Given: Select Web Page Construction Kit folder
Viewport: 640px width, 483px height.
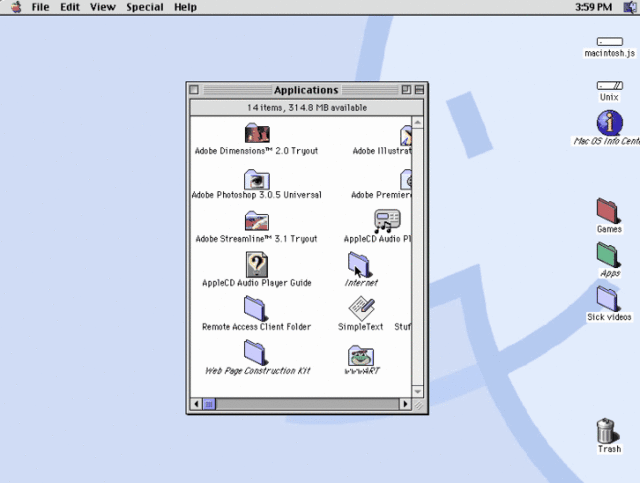Looking at the screenshot, I should point(255,352).
